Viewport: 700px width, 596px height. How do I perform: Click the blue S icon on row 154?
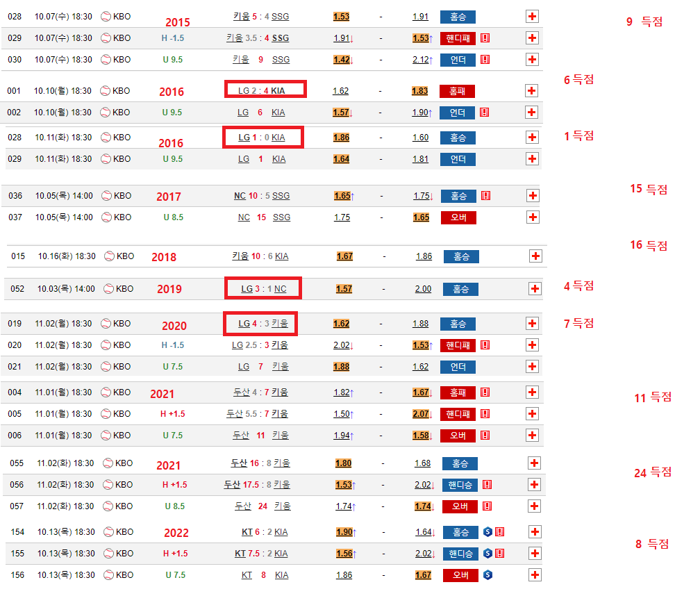point(487,532)
